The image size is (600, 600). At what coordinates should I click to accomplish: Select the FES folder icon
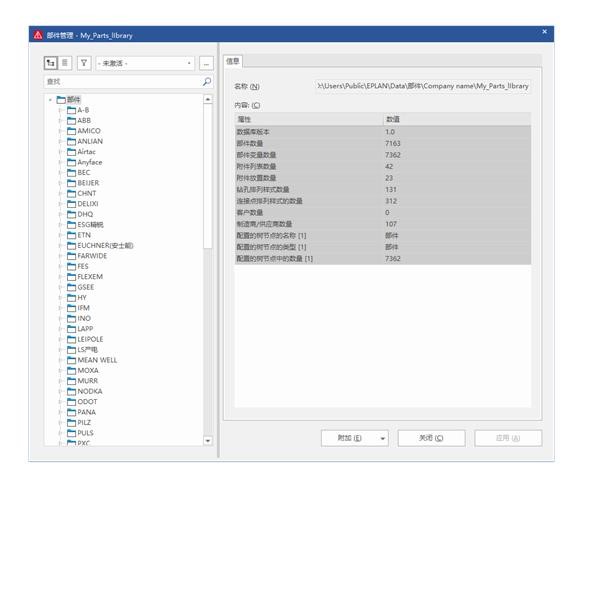72,266
